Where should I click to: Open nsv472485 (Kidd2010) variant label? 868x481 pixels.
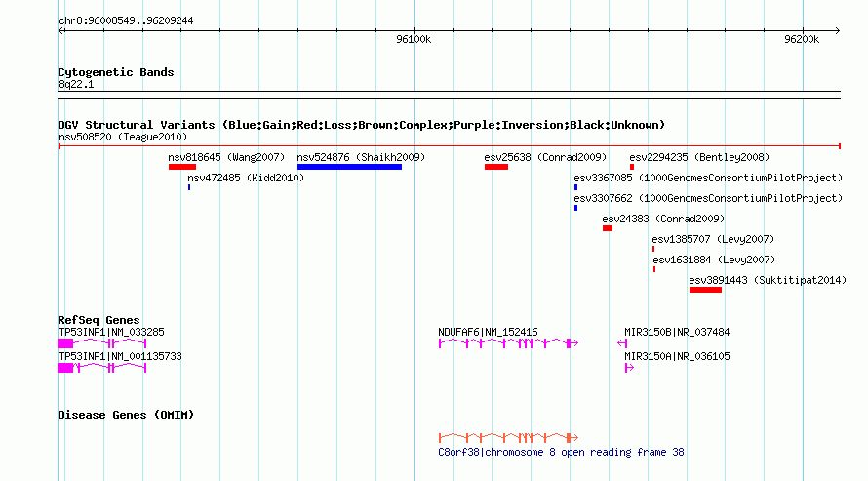(246, 178)
